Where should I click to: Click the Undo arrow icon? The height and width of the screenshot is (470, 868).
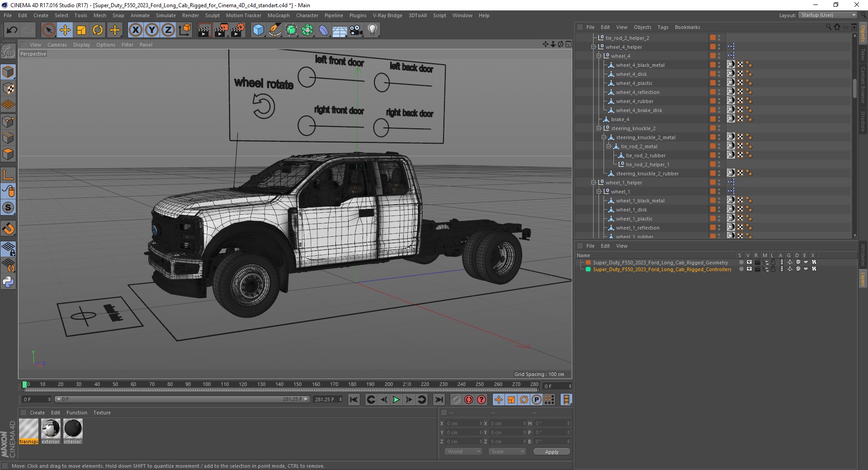12,30
